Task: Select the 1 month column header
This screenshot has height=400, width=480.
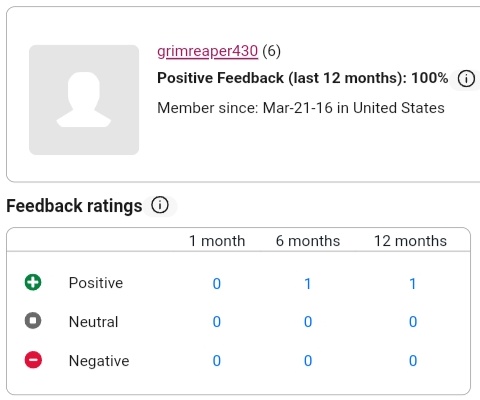Action: [217, 241]
